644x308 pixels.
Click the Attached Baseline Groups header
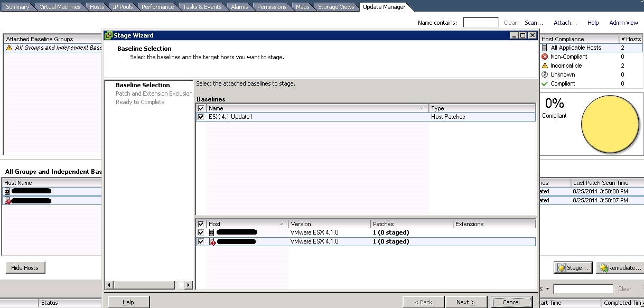[x=53, y=39]
